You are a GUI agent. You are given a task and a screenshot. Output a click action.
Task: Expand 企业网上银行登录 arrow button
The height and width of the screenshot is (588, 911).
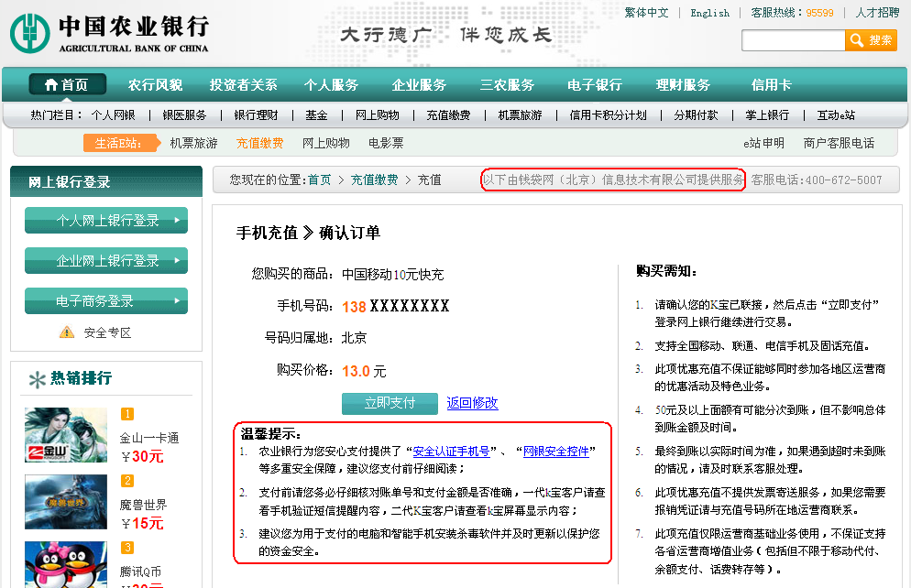coord(106,260)
